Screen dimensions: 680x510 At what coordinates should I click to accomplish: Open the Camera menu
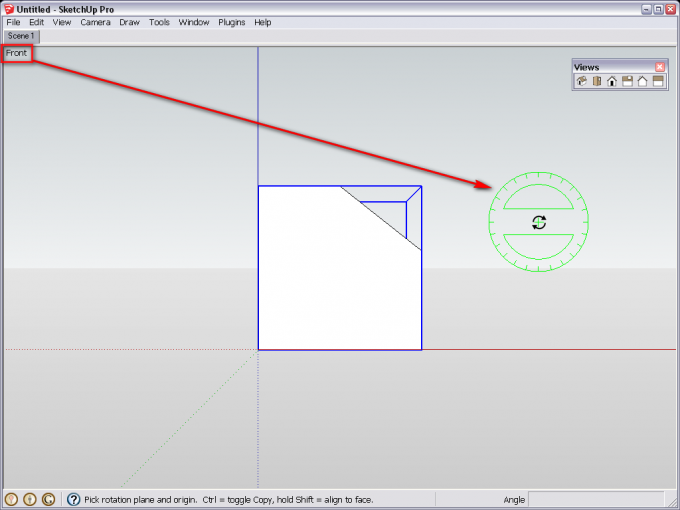pos(95,22)
